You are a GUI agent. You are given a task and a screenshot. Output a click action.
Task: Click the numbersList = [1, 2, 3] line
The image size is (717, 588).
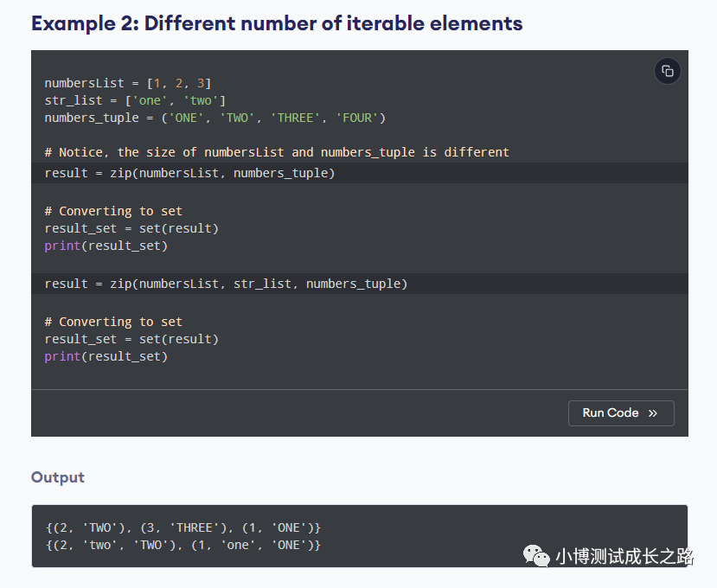pos(128,83)
